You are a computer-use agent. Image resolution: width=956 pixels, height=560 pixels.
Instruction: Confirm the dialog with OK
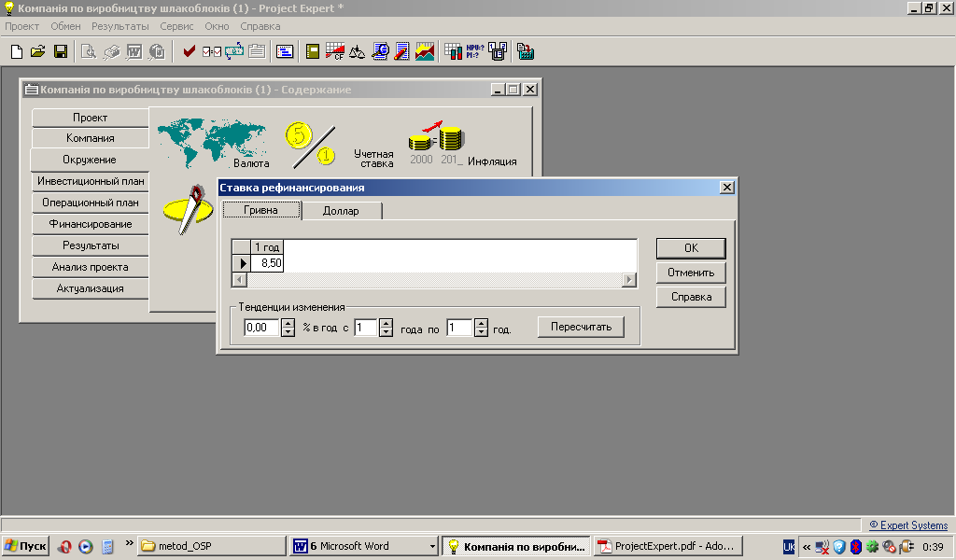(691, 248)
